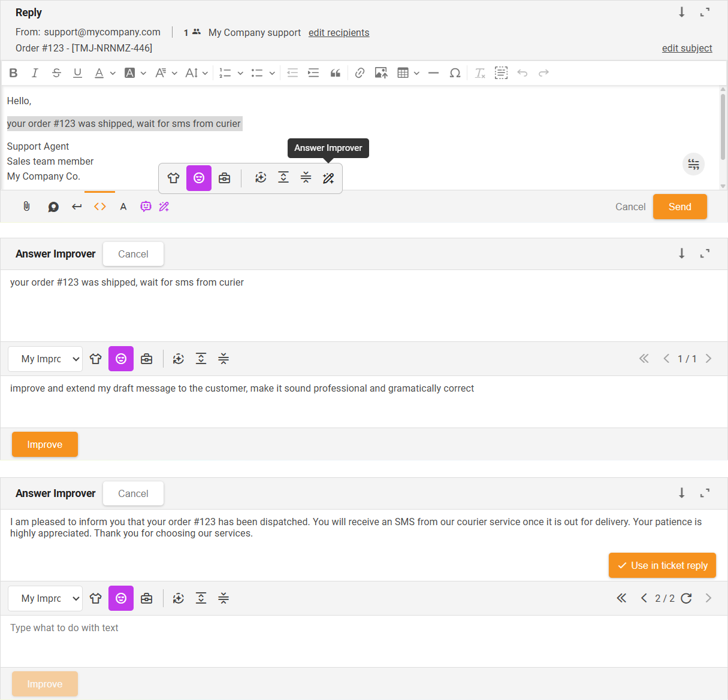Attach a file using the paperclip icon
The width and height of the screenshot is (728, 700).
click(x=26, y=206)
